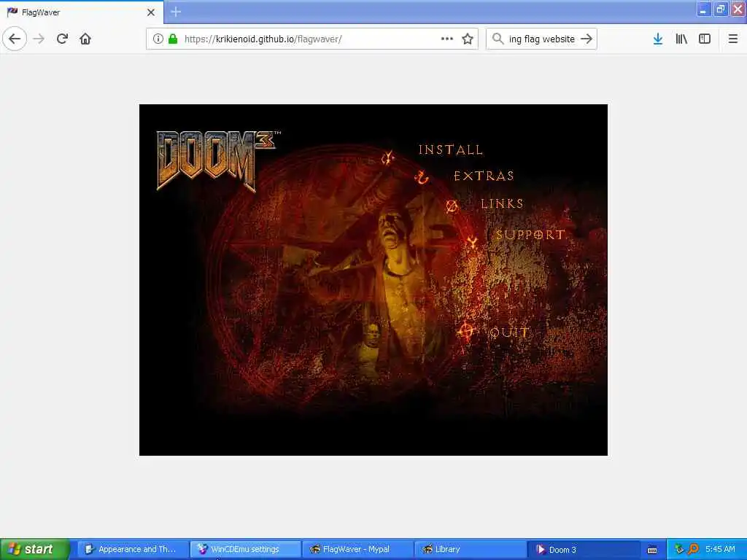Click the 5:45 AM taskbar clock
Image resolution: width=747 pixels, height=560 pixels.
[720, 549]
